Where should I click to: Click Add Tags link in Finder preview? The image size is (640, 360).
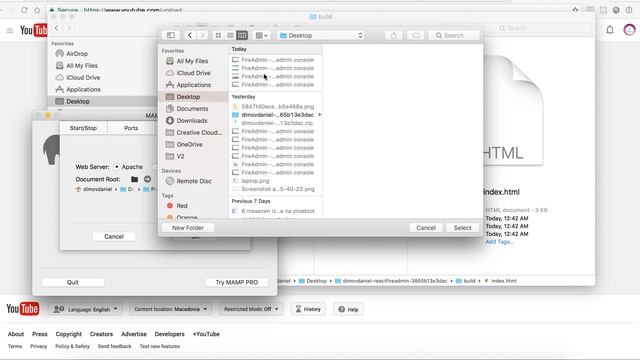[x=499, y=242]
